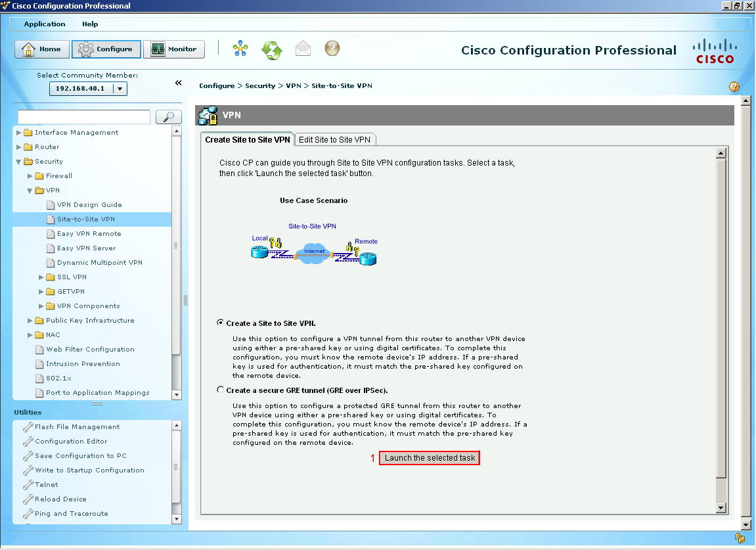Open VPN Design Guide page

89,205
